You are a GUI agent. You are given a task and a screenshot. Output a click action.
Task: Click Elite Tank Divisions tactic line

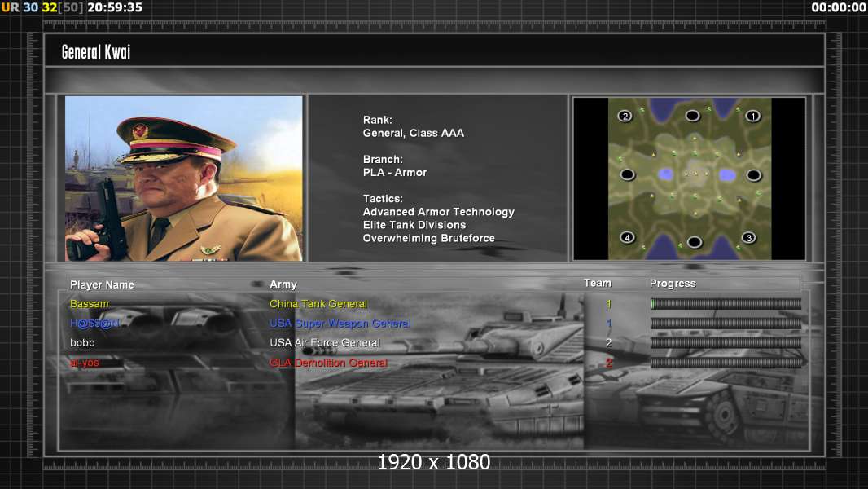414,226
